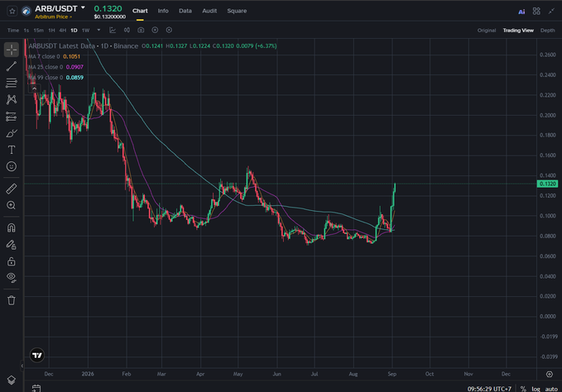This screenshot has height=392, width=562.
Task: Select the Time interval option
Action: [x=13, y=31]
